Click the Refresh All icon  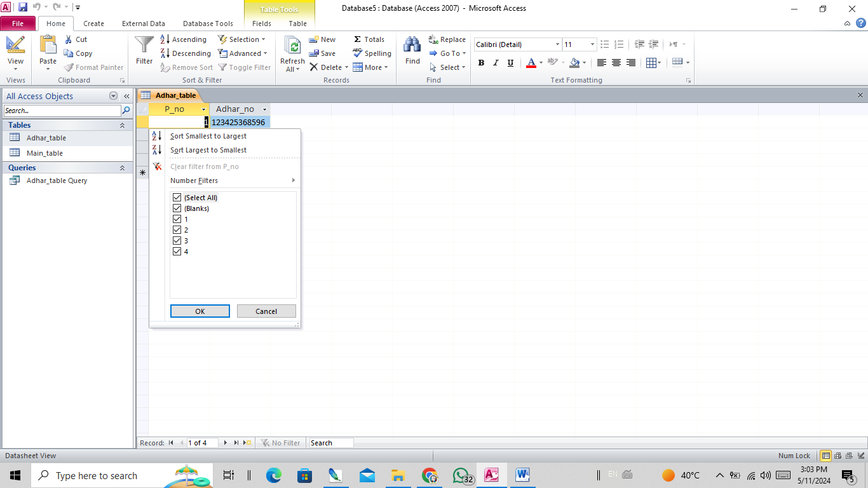point(292,46)
